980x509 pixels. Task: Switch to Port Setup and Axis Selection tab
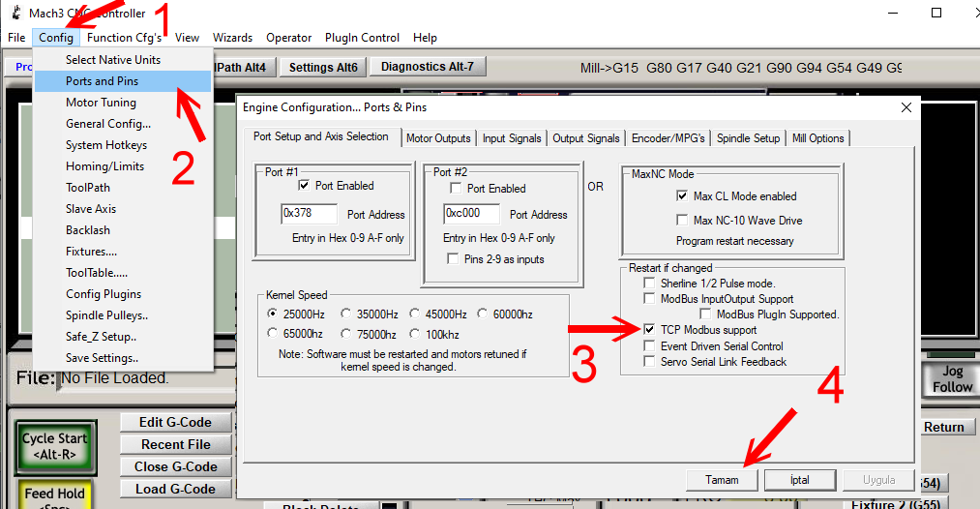pyautogui.click(x=320, y=136)
